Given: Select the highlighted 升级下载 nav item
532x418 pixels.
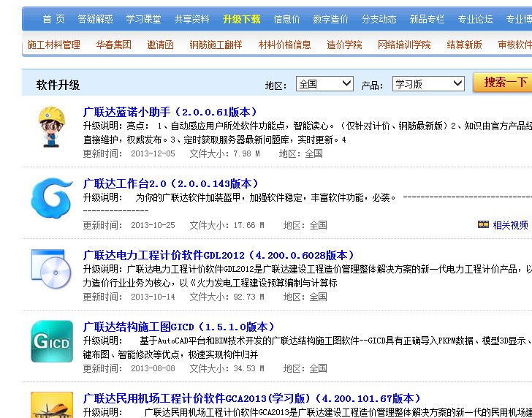Looking at the screenshot, I should click(242, 19).
